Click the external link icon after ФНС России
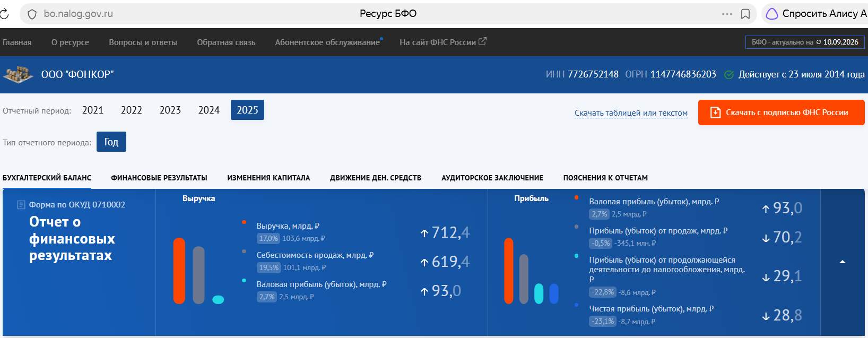The height and width of the screenshot is (338, 868). (x=482, y=41)
